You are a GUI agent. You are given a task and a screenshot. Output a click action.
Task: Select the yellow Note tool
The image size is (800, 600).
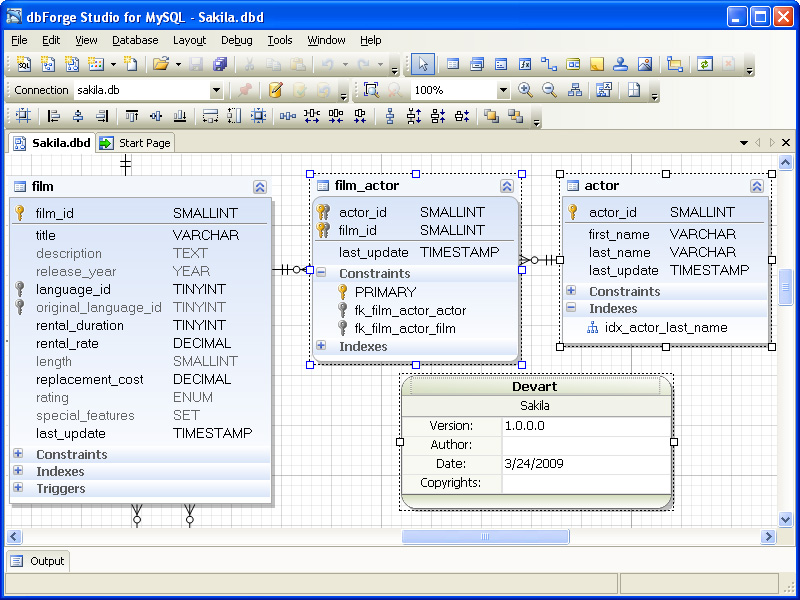[596, 64]
